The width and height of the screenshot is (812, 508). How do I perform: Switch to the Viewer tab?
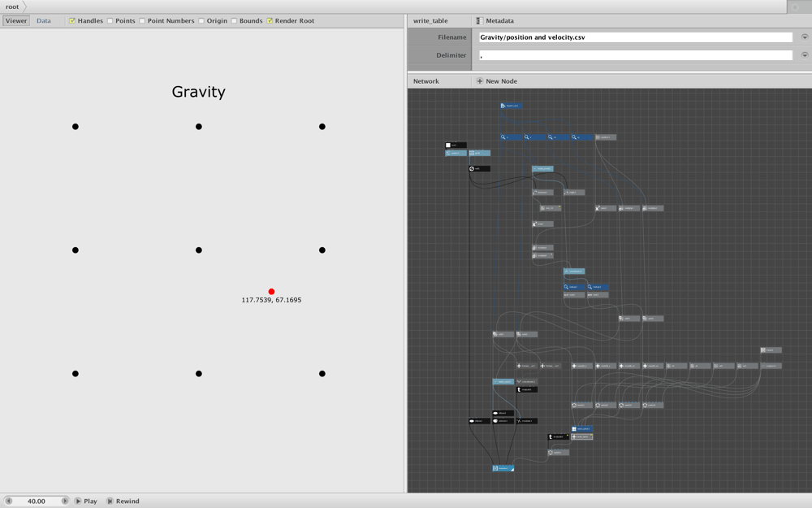coord(16,21)
